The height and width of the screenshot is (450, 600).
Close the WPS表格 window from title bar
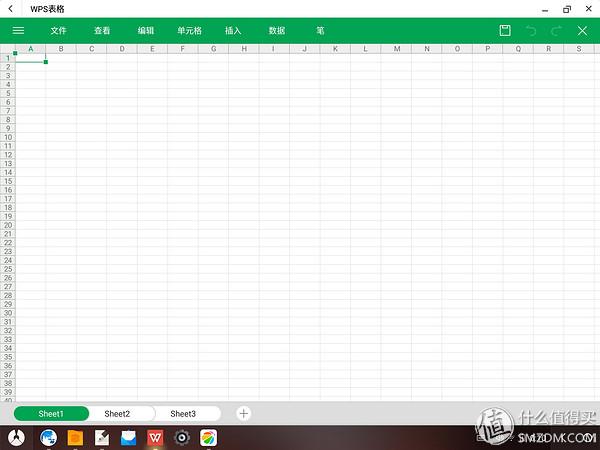coord(589,9)
